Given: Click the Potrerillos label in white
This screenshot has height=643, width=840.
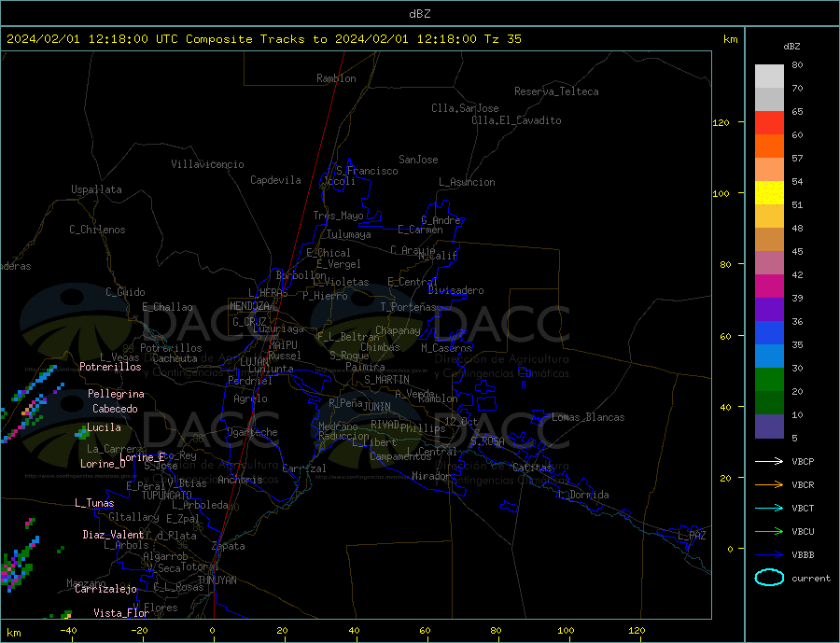Looking at the screenshot, I should (110, 367).
